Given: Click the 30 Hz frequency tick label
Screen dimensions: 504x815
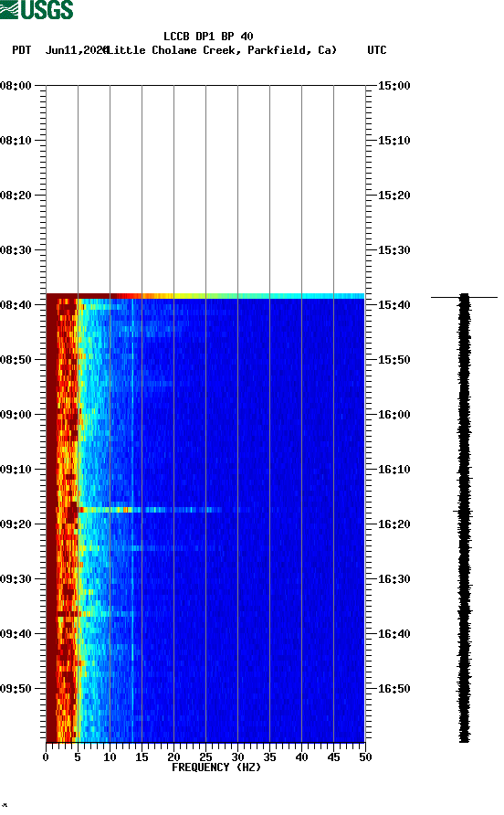Looking at the screenshot, I should click(237, 757).
